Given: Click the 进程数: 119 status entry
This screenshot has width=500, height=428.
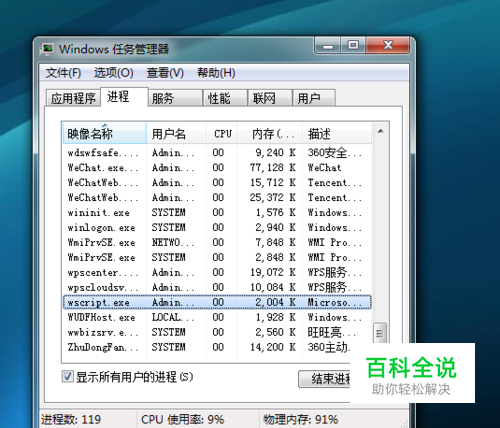Looking at the screenshot, I should tap(71, 419).
